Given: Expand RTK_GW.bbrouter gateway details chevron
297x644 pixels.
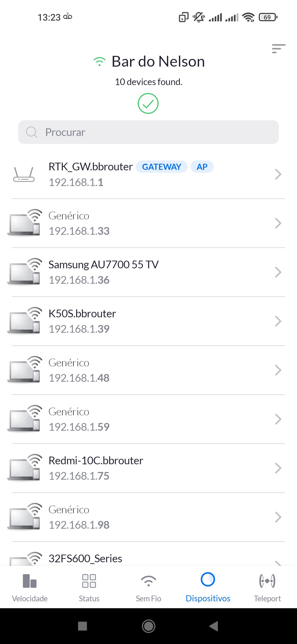Looking at the screenshot, I should point(278,174).
